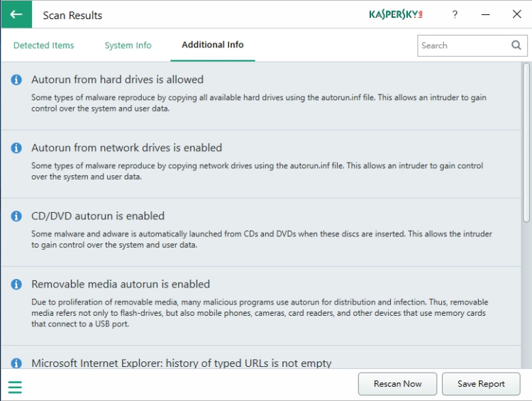This screenshot has height=401, width=532.
Task: Select 'Autorun from hard drives is allowed' heading
Action: pyautogui.click(x=117, y=80)
